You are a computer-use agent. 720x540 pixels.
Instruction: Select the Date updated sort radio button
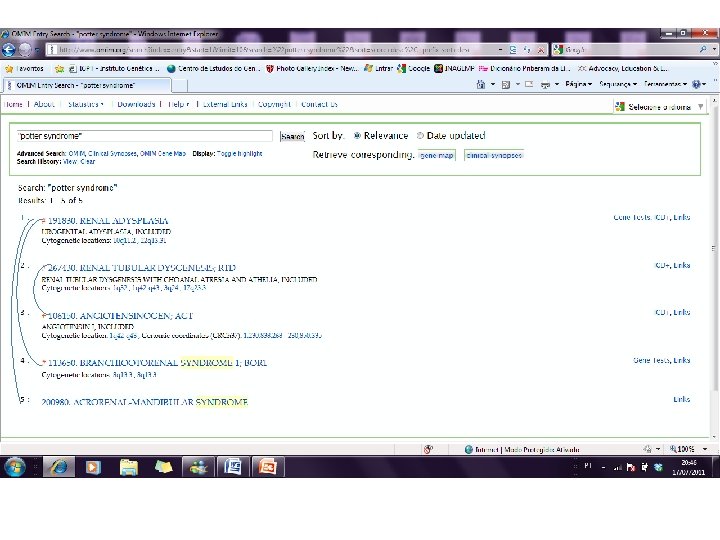pos(420,135)
